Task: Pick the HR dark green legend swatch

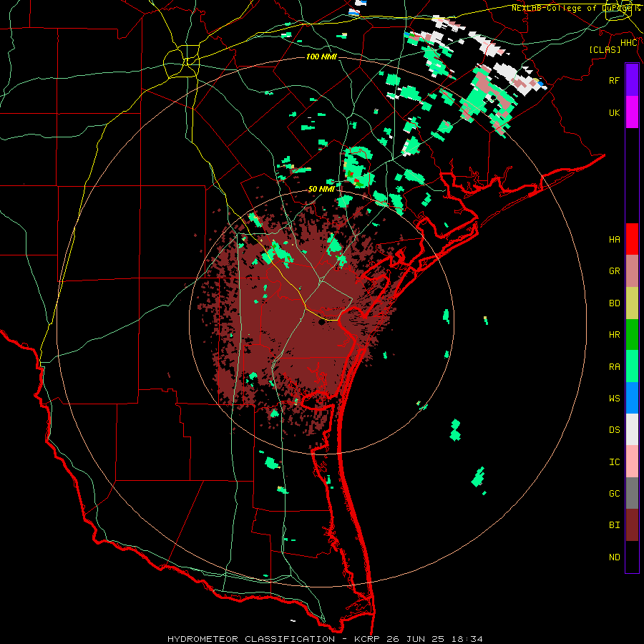Action: tap(632, 335)
